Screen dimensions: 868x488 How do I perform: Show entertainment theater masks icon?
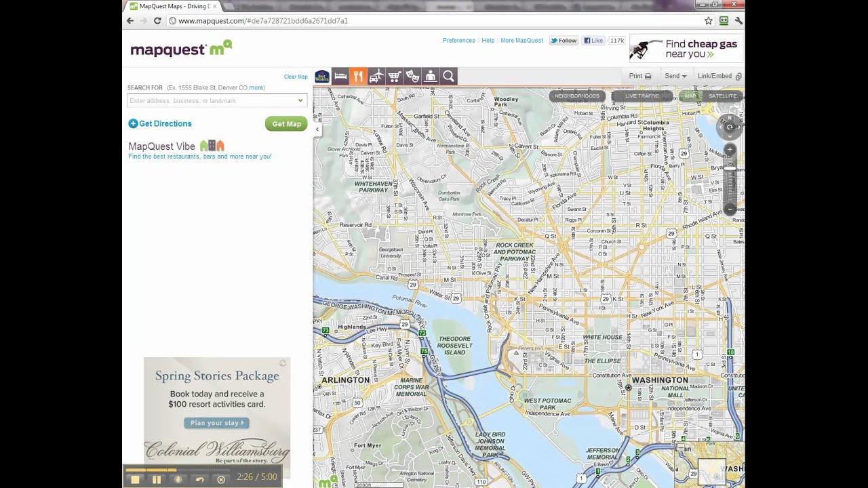[x=412, y=77]
